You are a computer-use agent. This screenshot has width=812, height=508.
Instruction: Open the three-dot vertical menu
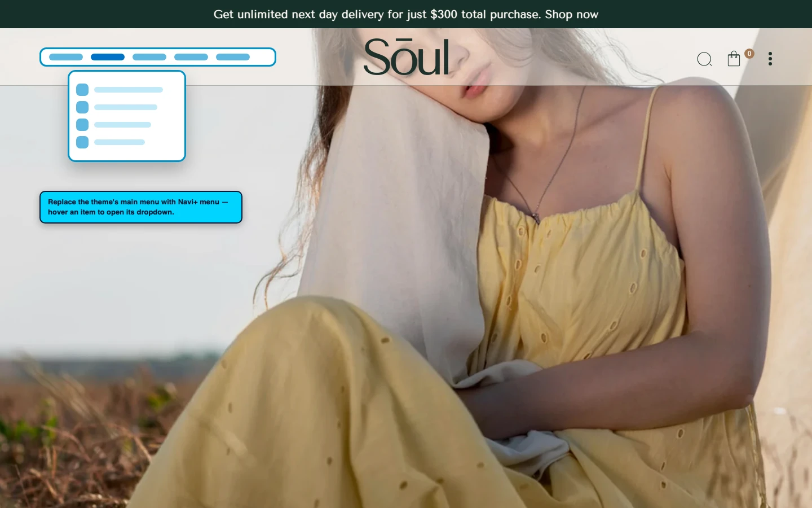[x=770, y=59]
